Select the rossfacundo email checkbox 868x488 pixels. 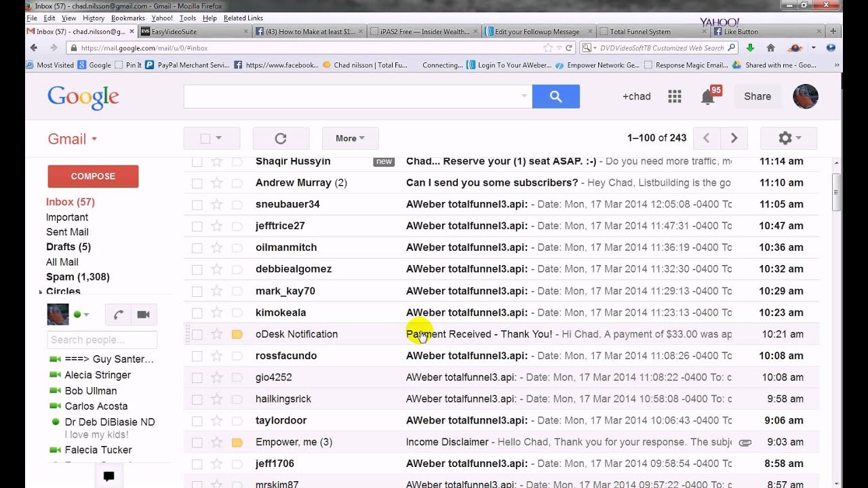tap(197, 356)
